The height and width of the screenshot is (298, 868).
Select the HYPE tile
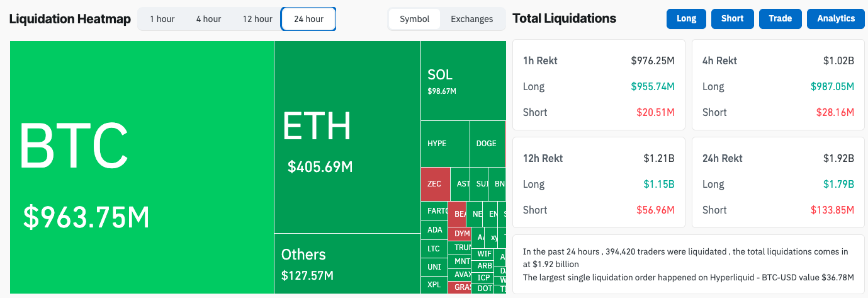click(444, 144)
